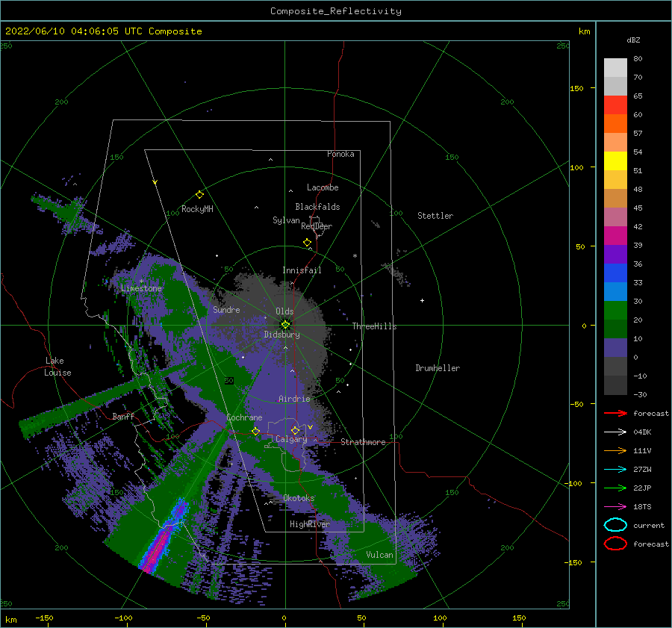This screenshot has width=672, height=628.
Task: Click the magenta 18TS arrow in the legend
Action: click(615, 507)
